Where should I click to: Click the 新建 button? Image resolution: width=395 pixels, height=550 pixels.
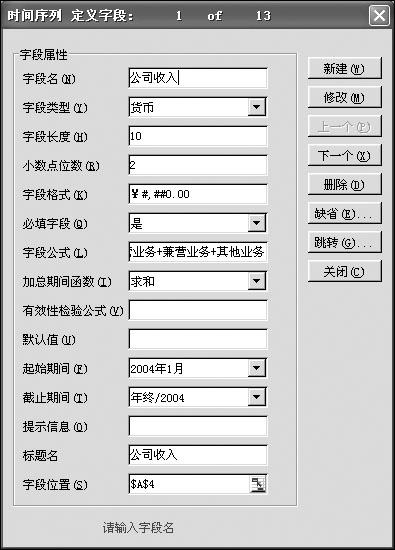(x=344, y=68)
